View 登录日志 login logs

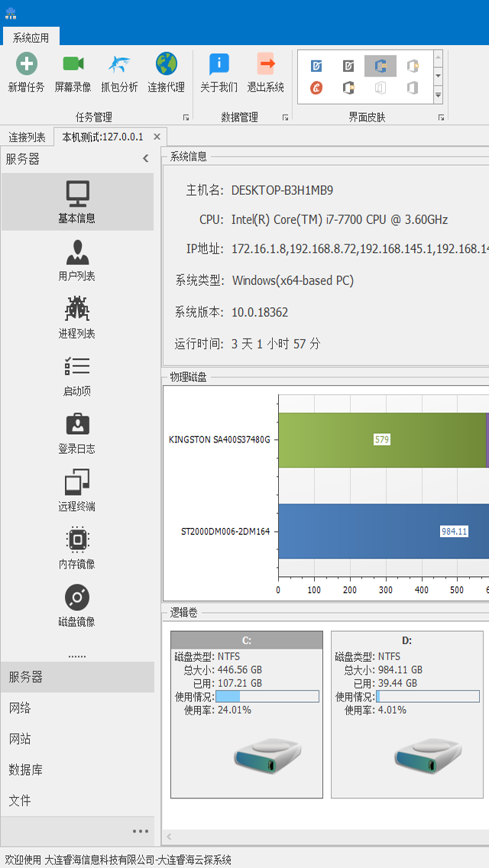click(77, 432)
